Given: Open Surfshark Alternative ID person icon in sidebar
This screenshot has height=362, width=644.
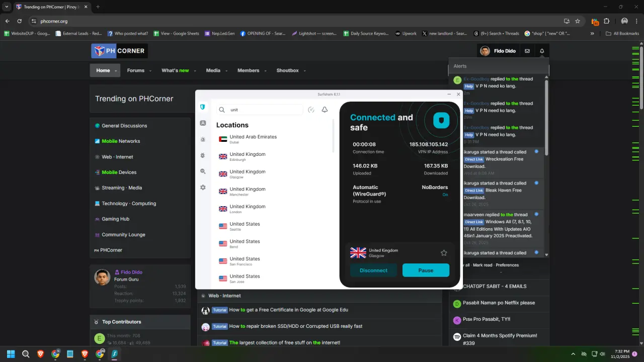Looking at the screenshot, I should point(203,123).
